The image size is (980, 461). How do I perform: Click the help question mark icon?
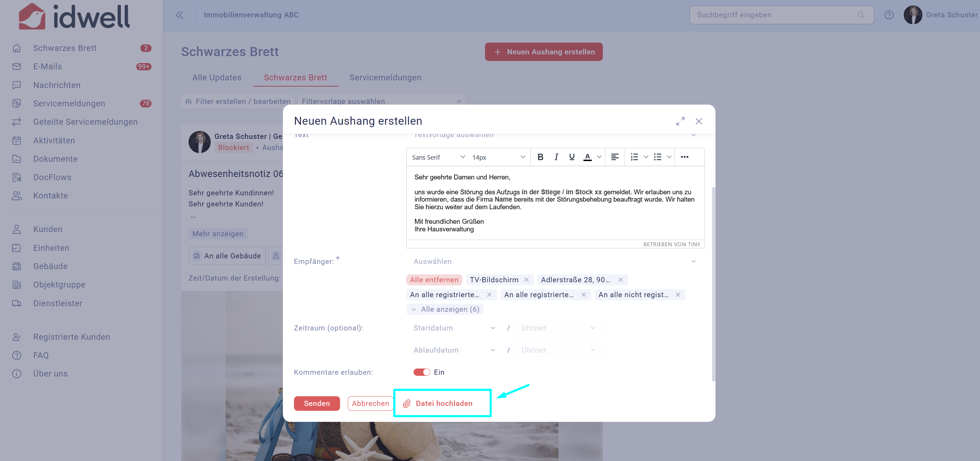(x=889, y=15)
